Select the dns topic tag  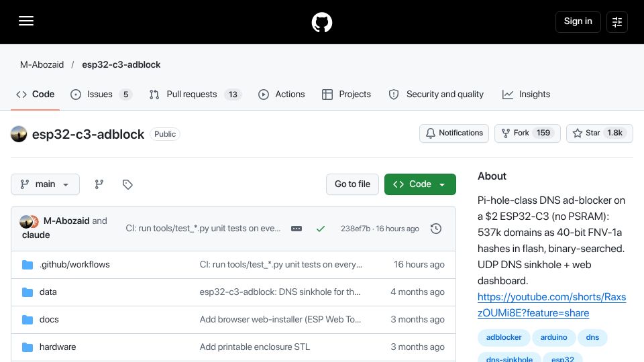click(592, 337)
